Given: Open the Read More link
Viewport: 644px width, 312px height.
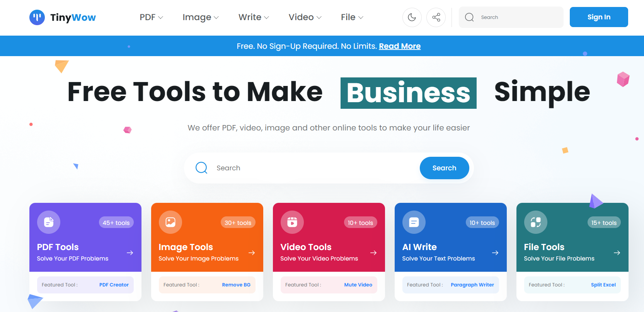Looking at the screenshot, I should 400,46.
